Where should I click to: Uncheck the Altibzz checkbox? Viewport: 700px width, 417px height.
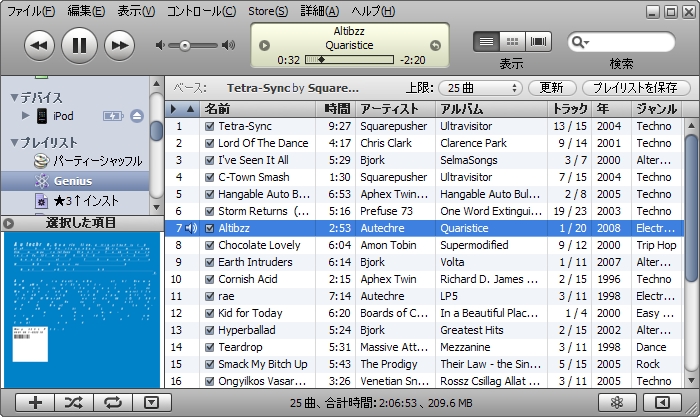209,228
